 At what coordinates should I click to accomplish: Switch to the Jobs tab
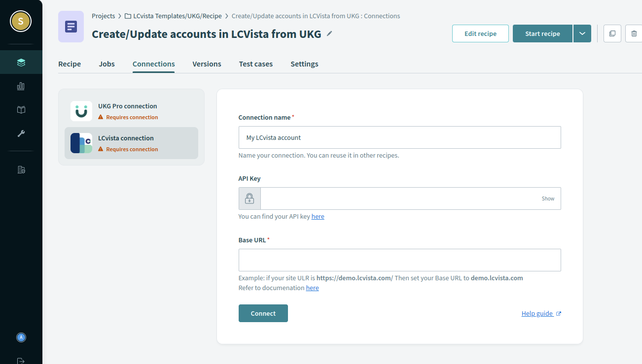coord(107,64)
